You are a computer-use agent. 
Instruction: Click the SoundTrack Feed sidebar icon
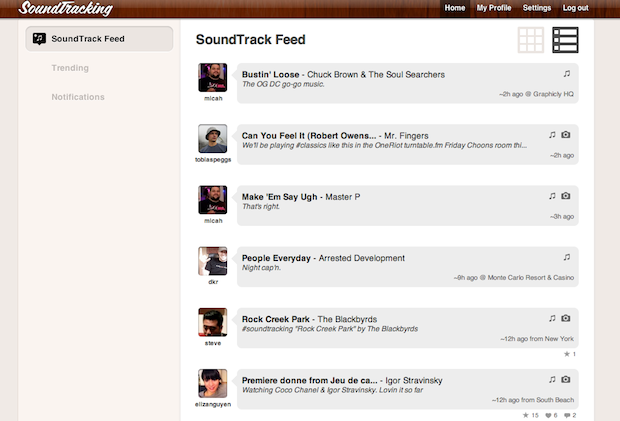38,39
